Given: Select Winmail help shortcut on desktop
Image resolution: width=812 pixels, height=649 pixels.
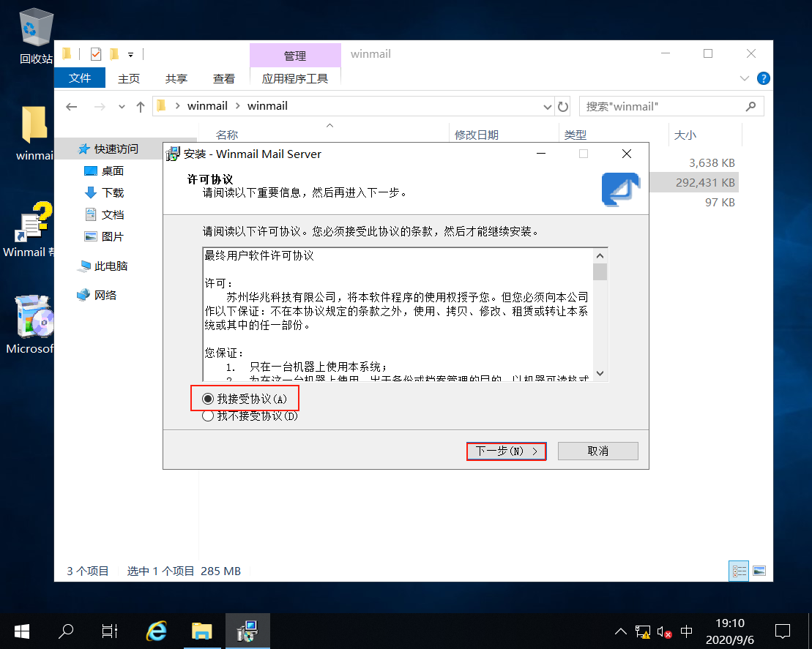Looking at the screenshot, I should pos(29,229).
